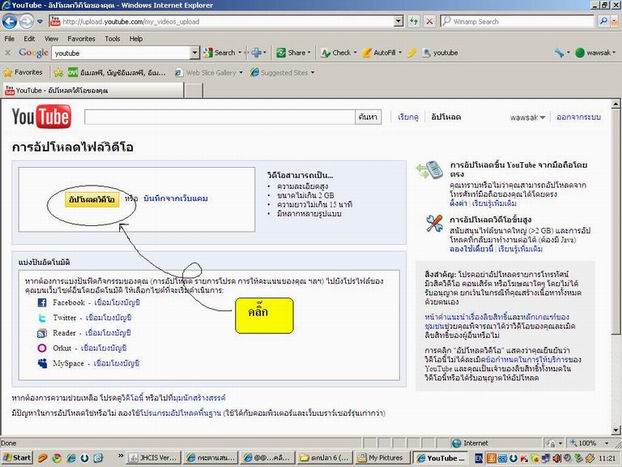Click the Google toolbar field containing youtube

[121, 53]
